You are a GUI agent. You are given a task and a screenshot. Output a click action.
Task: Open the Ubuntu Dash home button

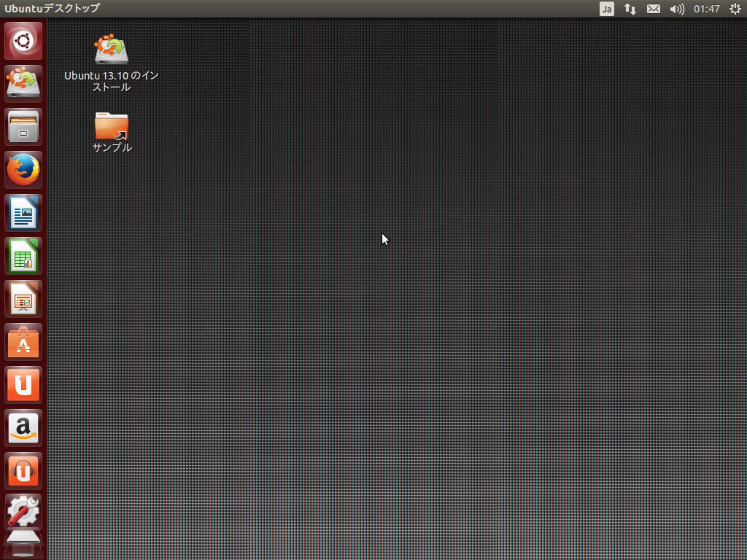coord(23,41)
